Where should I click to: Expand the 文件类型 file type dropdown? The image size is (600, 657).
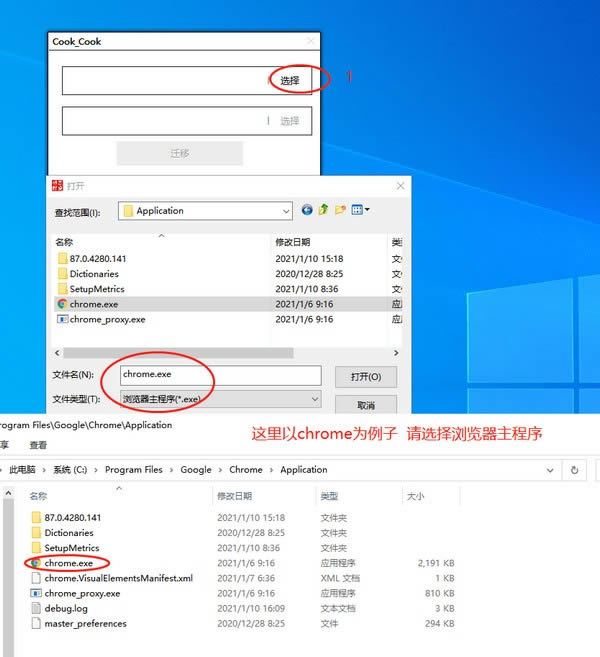(314, 399)
